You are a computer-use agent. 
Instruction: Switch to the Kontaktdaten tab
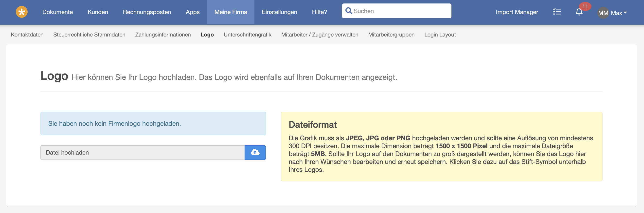coord(27,35)
